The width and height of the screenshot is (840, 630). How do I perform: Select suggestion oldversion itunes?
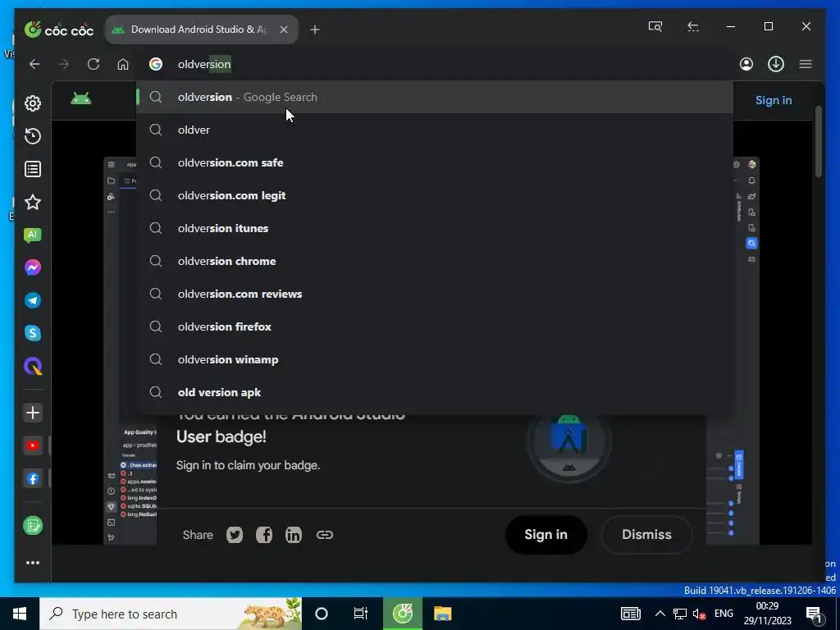pyautogui.click(x=435, y=228)
